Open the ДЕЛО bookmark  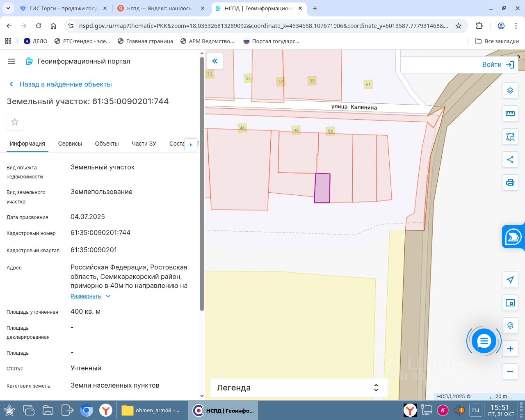click(x=36, y=41)
